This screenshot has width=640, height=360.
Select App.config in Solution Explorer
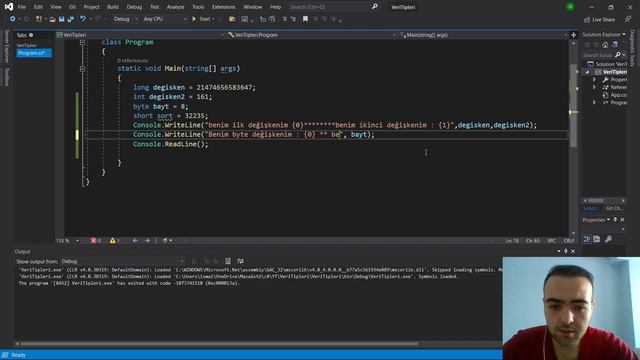coord(618,95)
